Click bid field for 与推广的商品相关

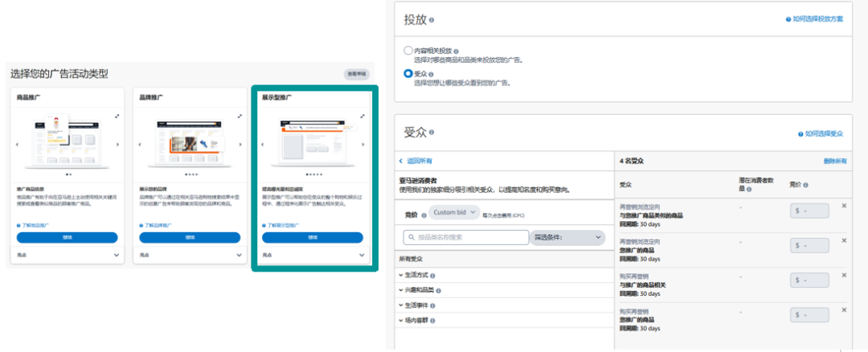pyautogui.click(x=809, y=280)
